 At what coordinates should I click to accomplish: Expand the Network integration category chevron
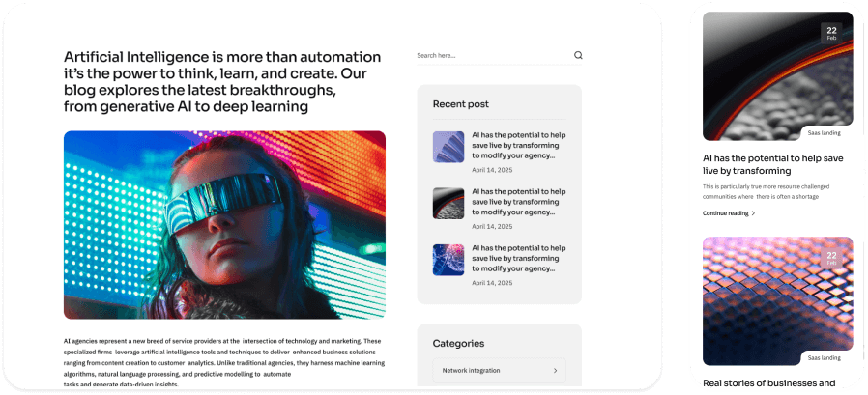pyautogui.click(x=555, y=371)
